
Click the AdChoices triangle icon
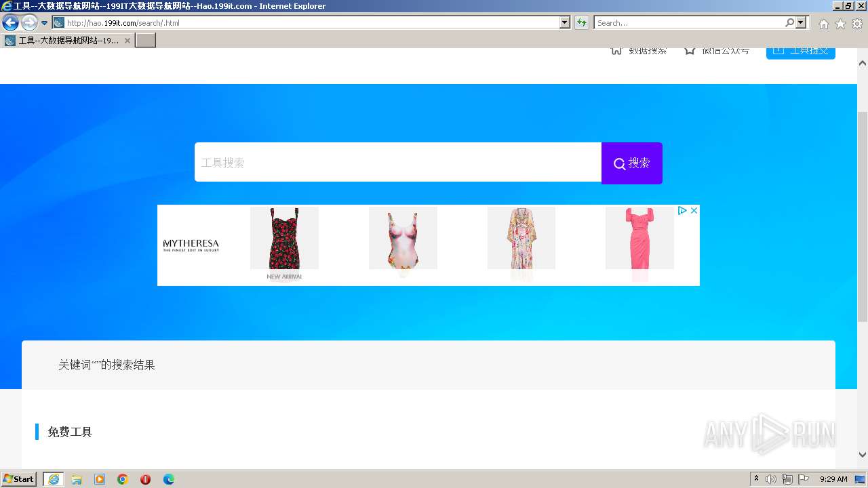coord(682,211)
